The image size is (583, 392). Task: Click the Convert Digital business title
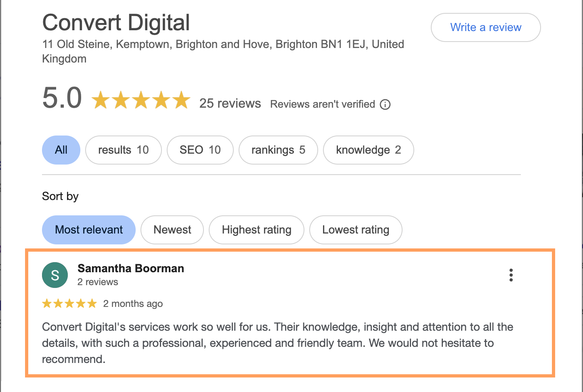pos(116,23)
